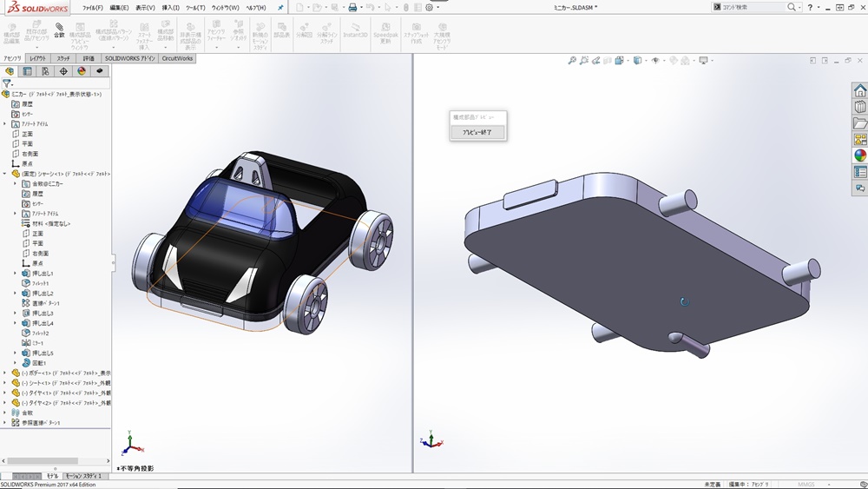Click the 合致 (Mate) paperclip tool
The image size is (868, 489).
[59, 30]
